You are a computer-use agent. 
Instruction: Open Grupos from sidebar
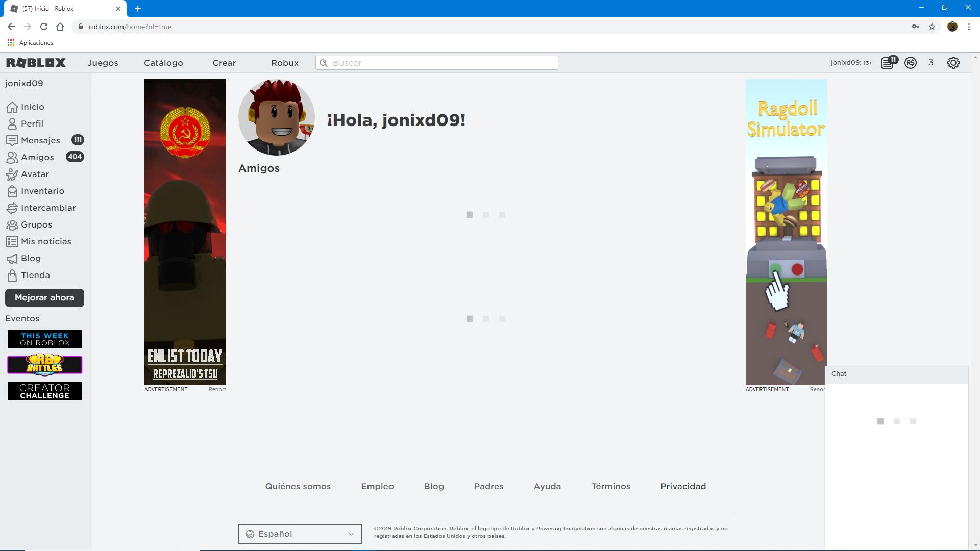(36, 224)
